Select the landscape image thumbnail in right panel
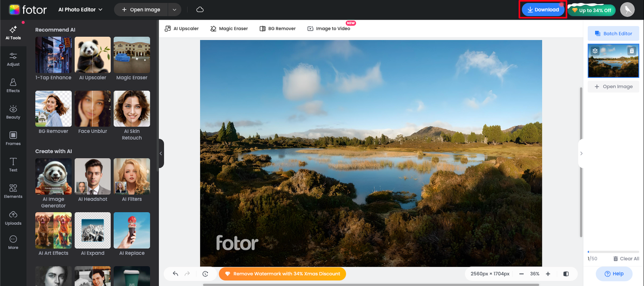Screen dimensions: 644x286 pyautogui.click(x=613, y=61)
